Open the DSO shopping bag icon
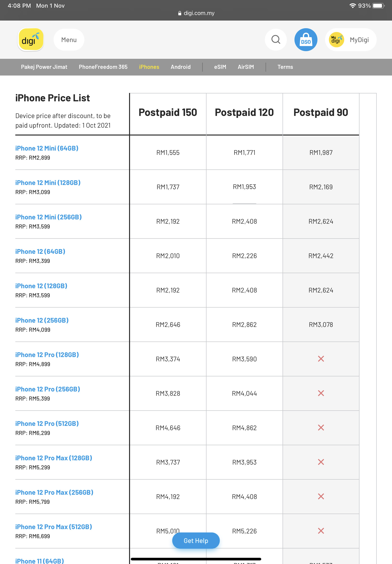Screen dimensions: 392x564 click(x=306, y=39)
